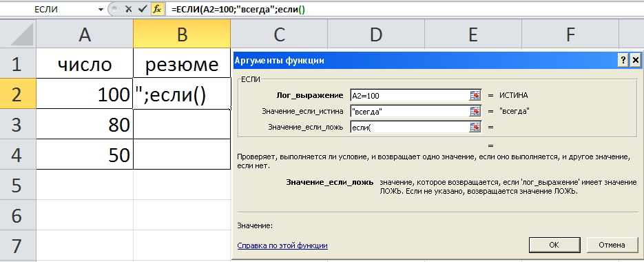Confirm formula entry with checkmark icon
This screenshot has width=644, height=262.
pos(143,10)
